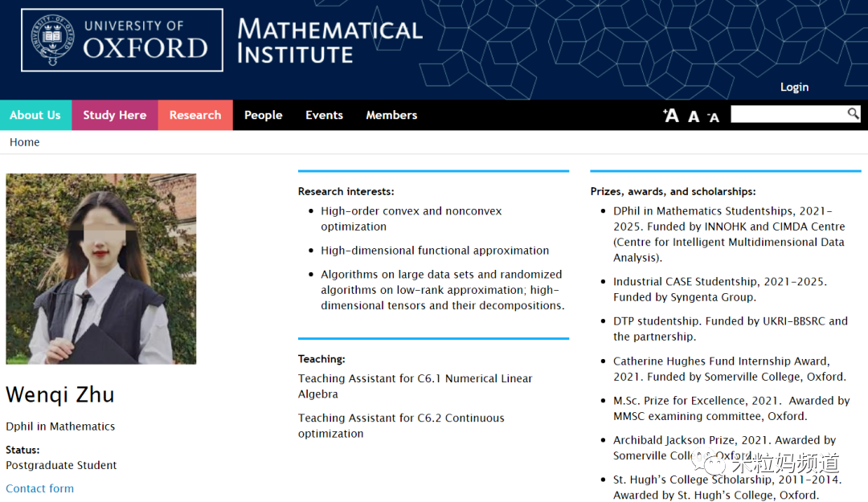Viewport: 868px width, 502px height.
Task: Click the Teaching heading
Action: (321, 359)
